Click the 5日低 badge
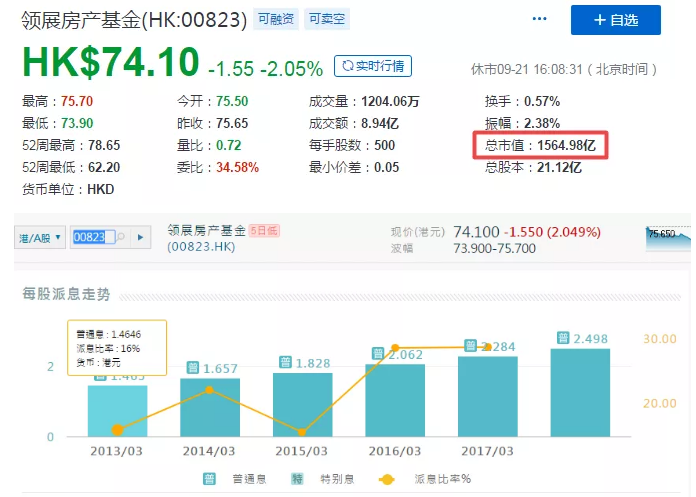Screen dimensions: 696x497 (x=264, y=231)
